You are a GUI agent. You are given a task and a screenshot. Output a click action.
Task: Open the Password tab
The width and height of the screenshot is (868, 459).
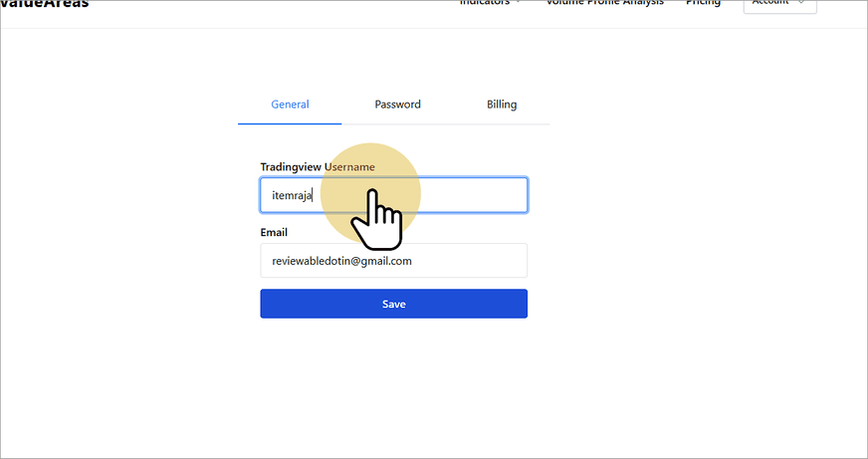397,105
